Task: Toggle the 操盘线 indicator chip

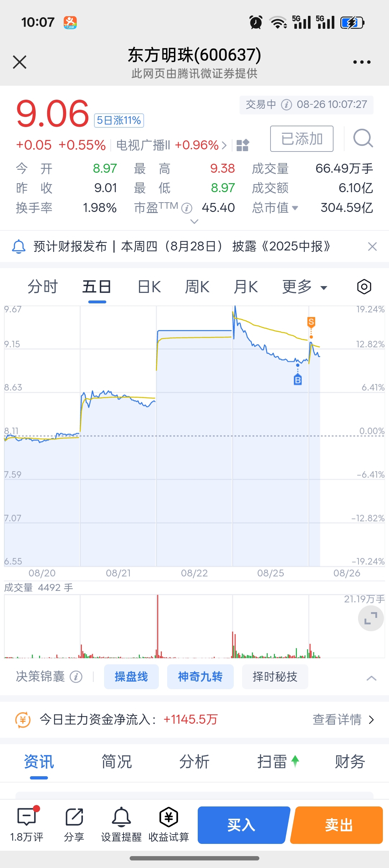Action: pos(131,677)
